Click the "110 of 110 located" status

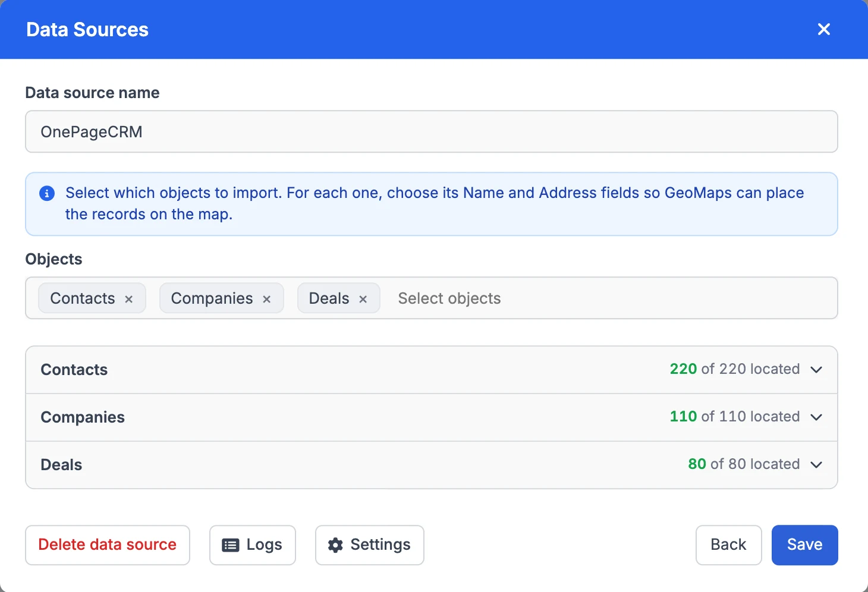(735, 417)
